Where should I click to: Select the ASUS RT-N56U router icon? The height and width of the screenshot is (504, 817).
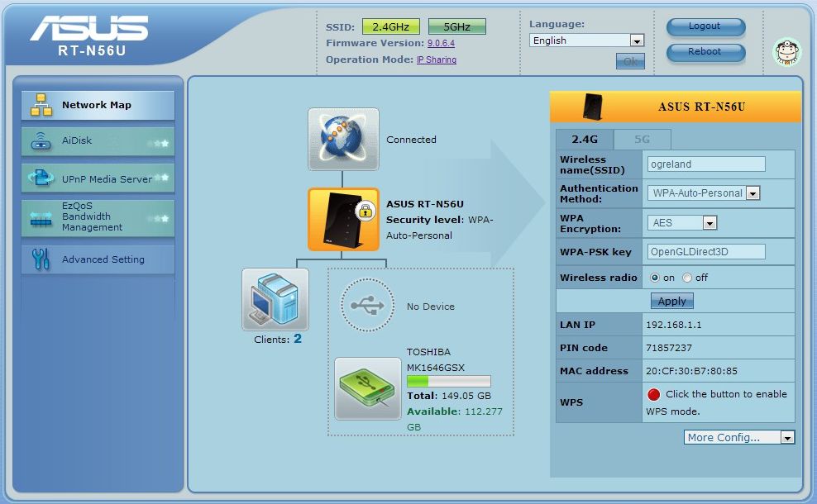pos(343,219)
